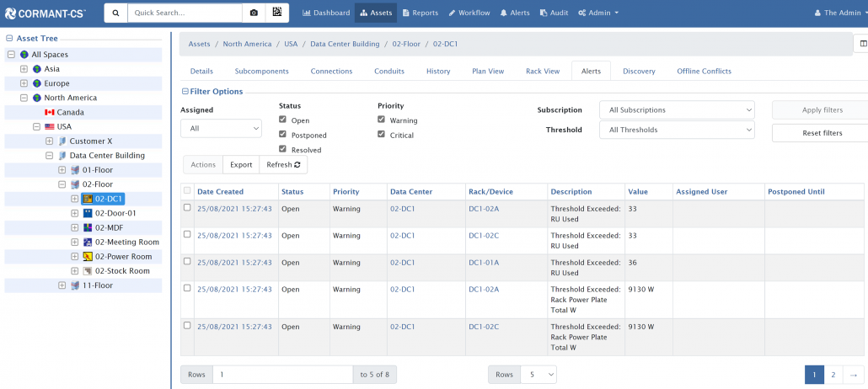The height and width of the screenshot is (389, 868).
Task: Open the Assigned dropdown
Action: [x=221, y=129]
